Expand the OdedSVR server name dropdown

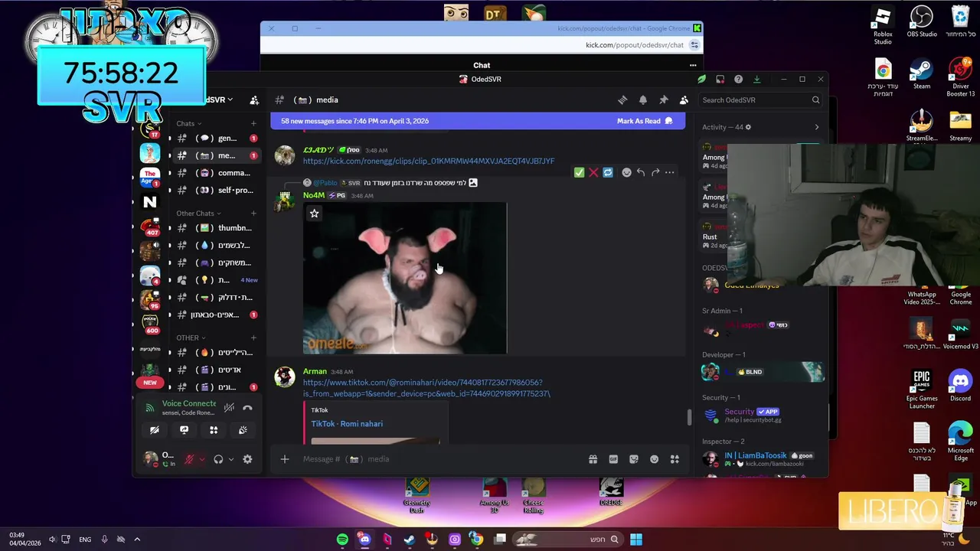(x=218, y=100)
